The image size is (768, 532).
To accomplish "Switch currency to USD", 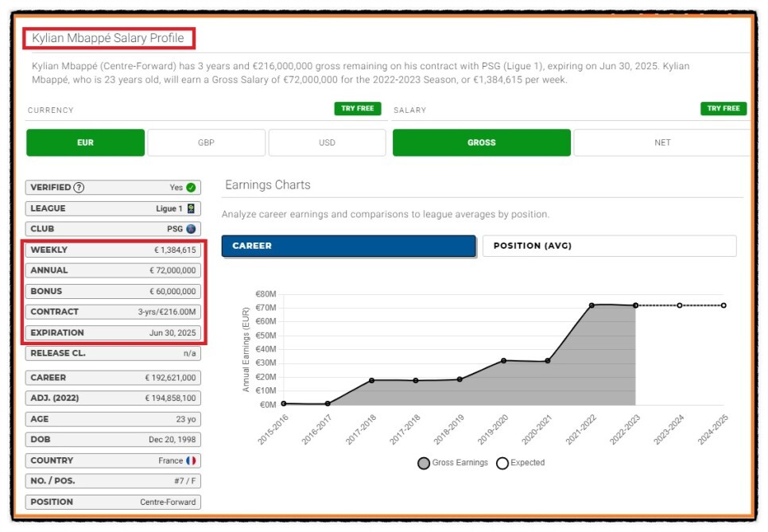I will 328,142.
